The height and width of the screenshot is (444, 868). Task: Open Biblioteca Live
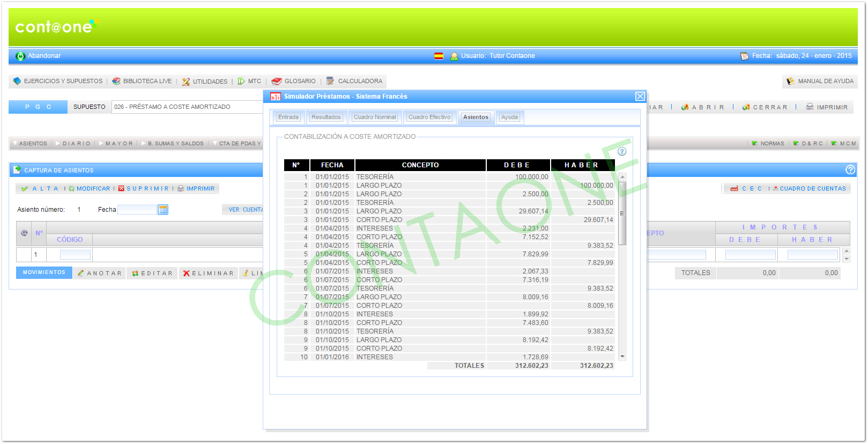142,82
